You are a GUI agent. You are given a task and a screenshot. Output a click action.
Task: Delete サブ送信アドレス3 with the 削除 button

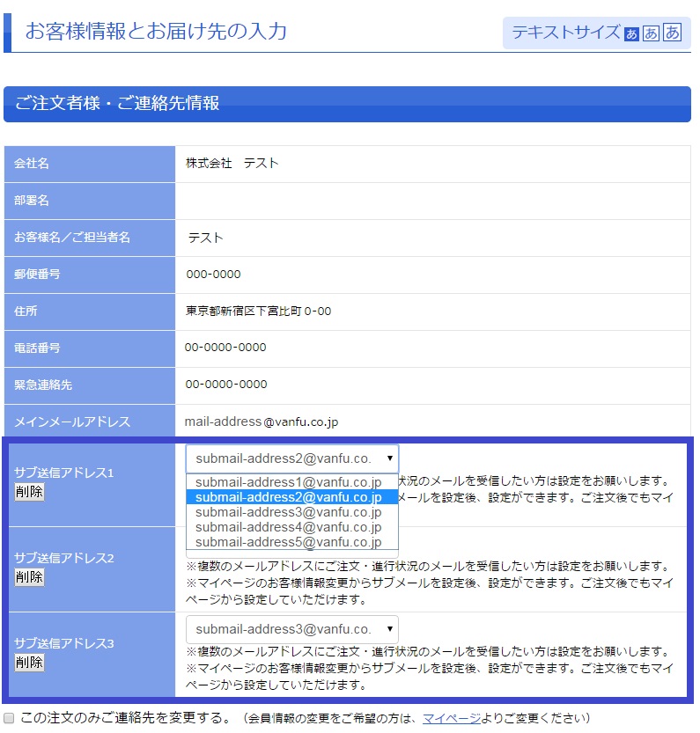tap(29, 663)
